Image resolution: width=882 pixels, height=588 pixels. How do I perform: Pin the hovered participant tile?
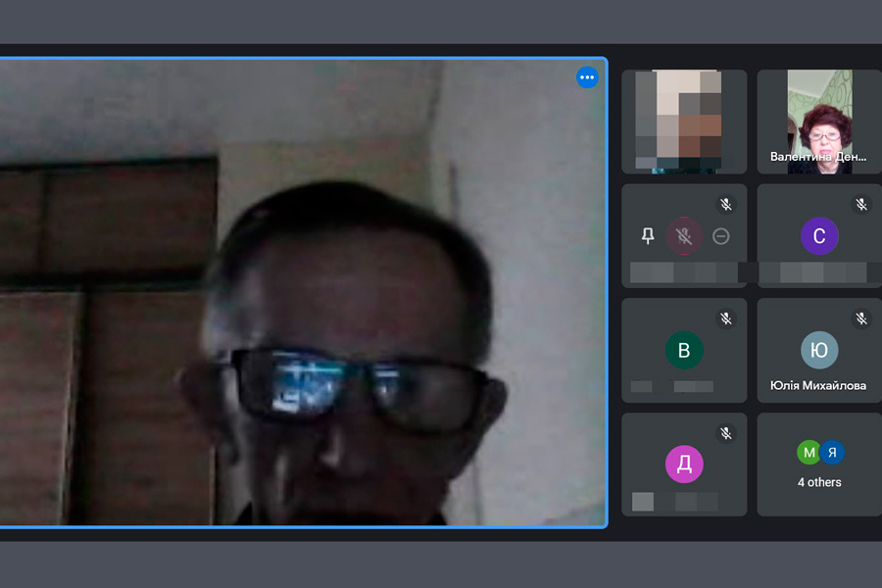tap(648, 236)
